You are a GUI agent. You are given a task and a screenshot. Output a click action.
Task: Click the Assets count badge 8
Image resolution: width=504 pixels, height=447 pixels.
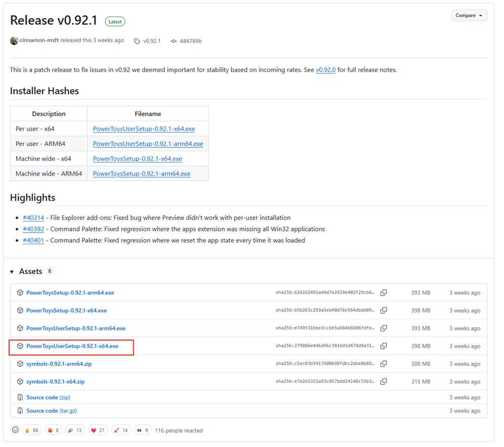click(49, 271)
